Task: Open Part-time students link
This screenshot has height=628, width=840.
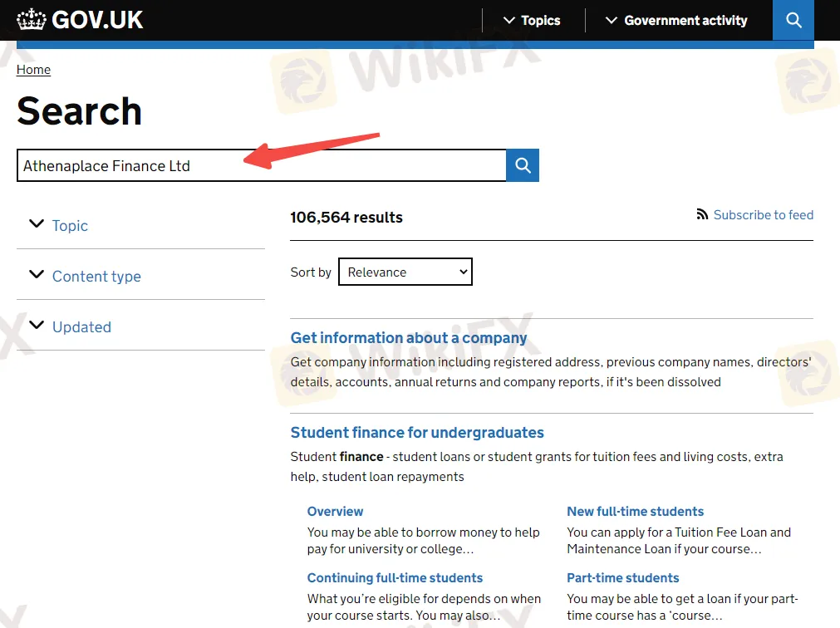Action: [623, 577]
